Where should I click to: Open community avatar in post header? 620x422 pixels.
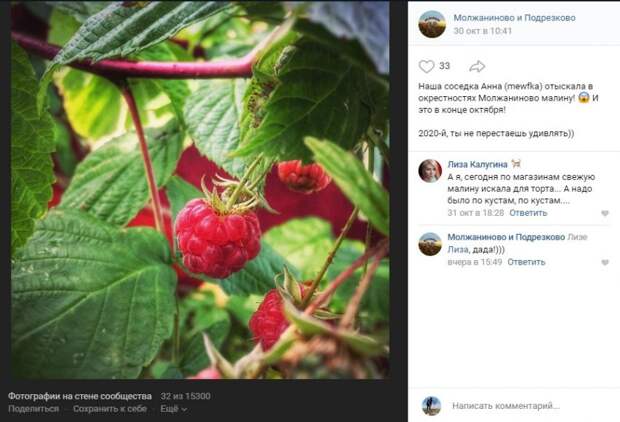(x=432, y=24)
